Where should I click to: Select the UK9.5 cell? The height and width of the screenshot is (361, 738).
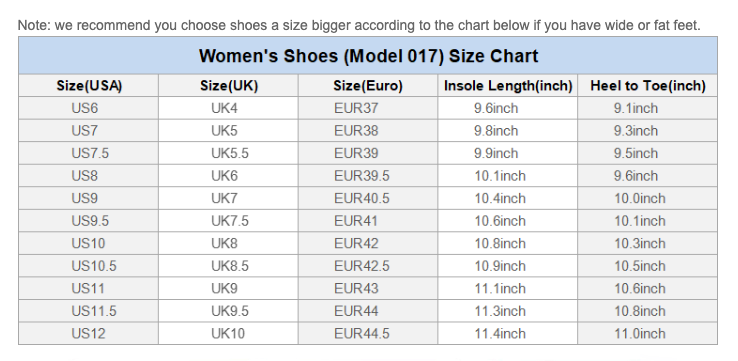(230, 311)
